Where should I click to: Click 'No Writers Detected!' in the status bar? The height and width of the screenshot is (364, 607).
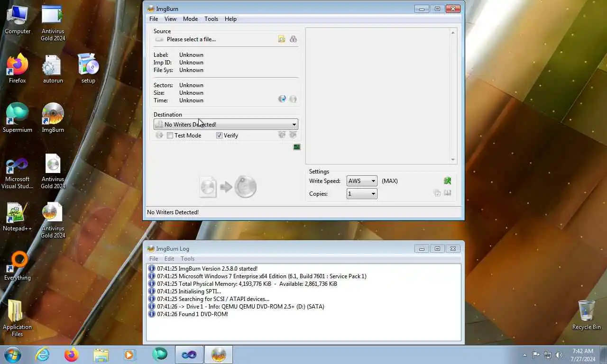click(173, 212)
